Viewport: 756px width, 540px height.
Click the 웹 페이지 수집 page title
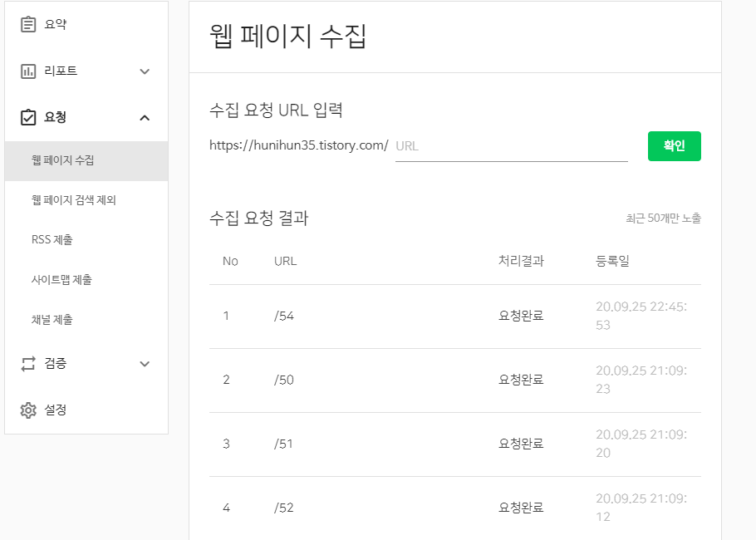287,37
